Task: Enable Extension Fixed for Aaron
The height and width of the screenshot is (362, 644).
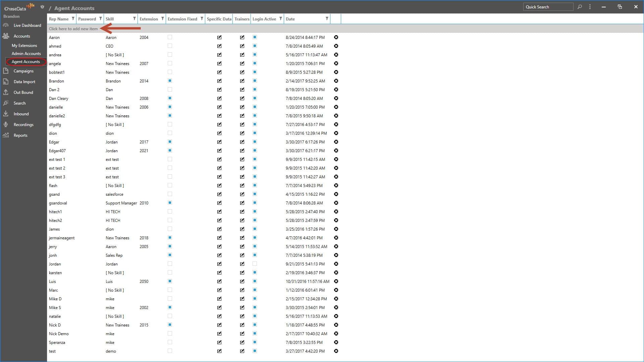Action: pos(170,38)
